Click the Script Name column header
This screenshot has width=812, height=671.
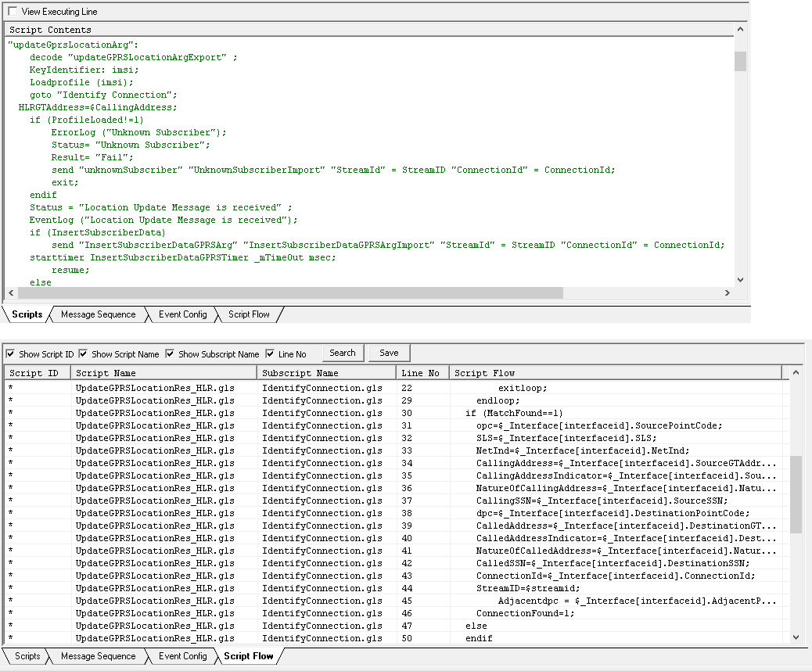click(163, 373)
